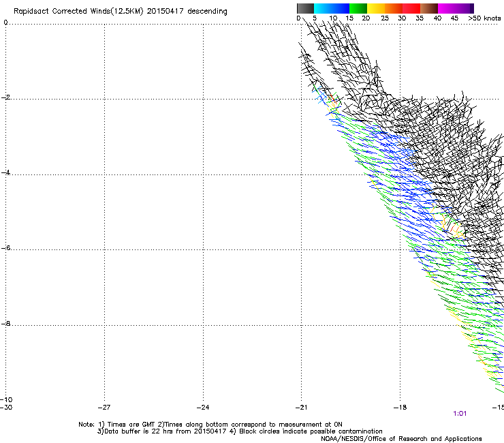Click the '-10' latitude axis label

6,399
